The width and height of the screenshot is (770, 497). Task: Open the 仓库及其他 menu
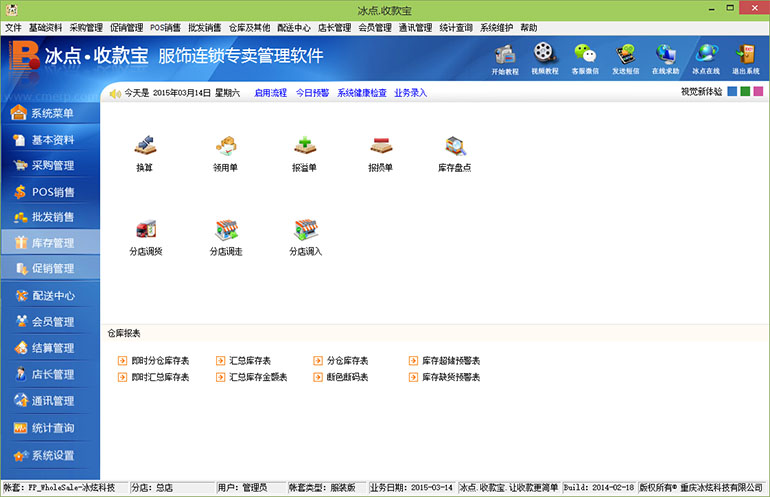coord(249,28)
